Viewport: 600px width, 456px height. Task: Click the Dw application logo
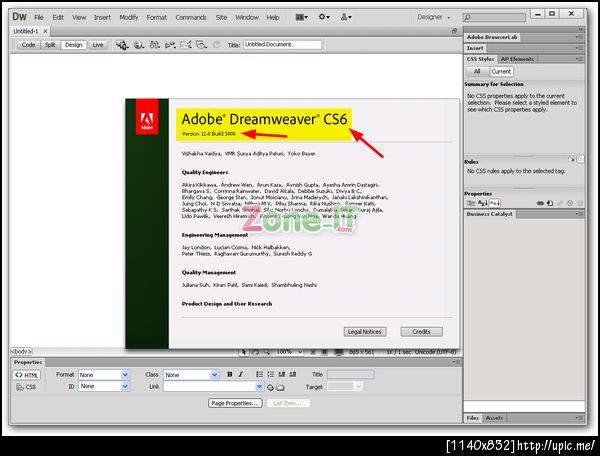click(19, 16)
